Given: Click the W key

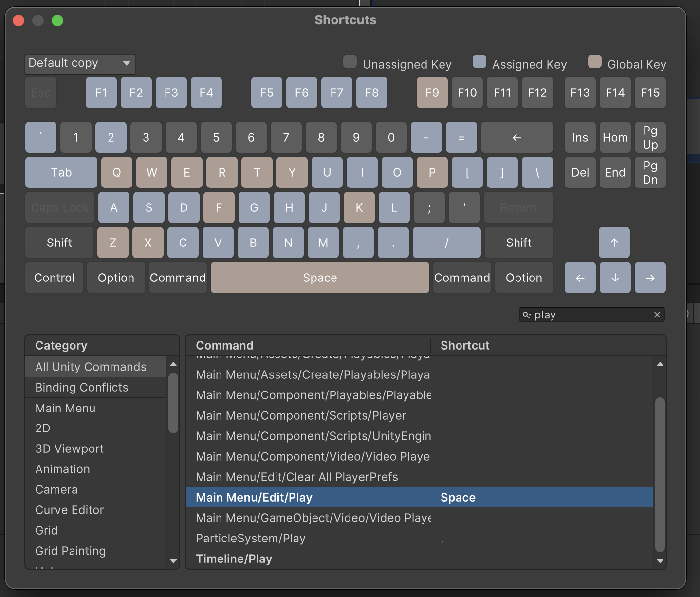Looking at the screenshot, I should coord(152,172).
